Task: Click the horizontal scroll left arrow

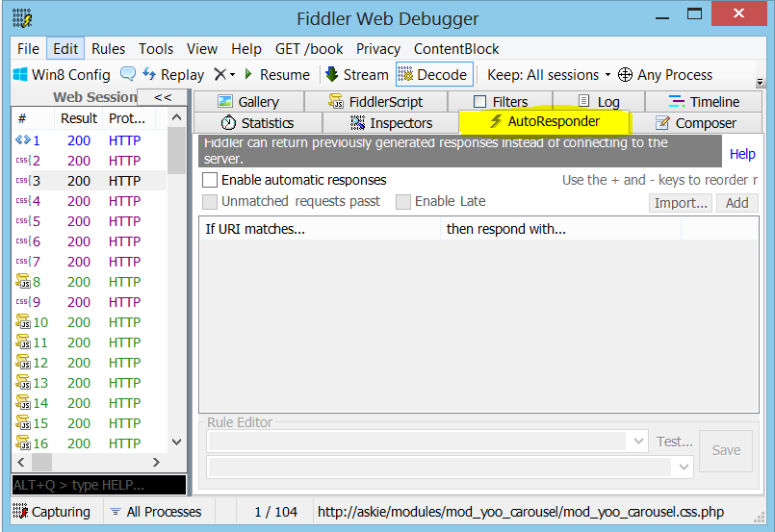Action: [21, 463]
